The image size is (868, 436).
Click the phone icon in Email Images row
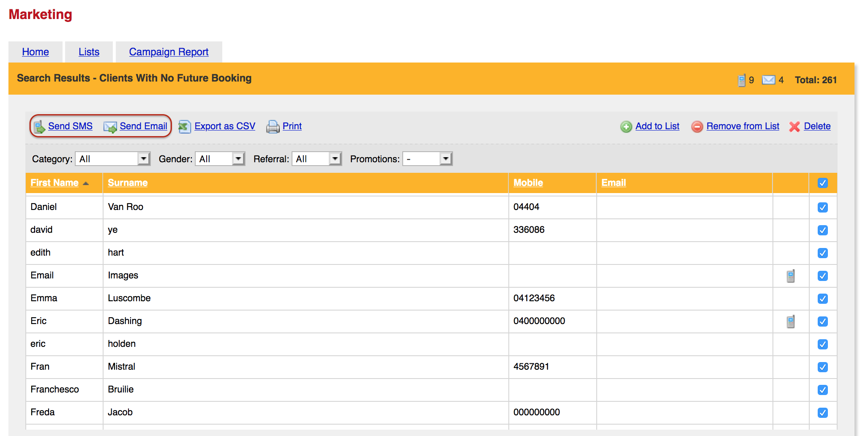791,276
